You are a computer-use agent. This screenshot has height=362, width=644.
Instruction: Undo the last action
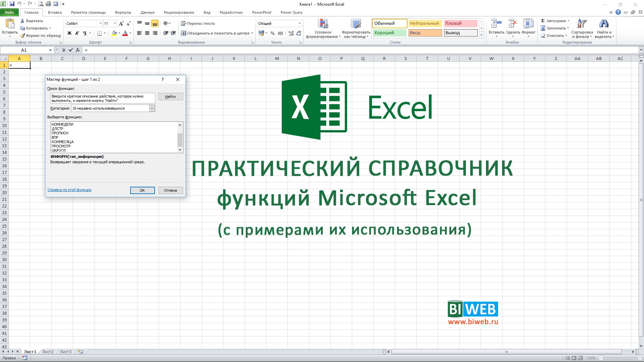19,4
